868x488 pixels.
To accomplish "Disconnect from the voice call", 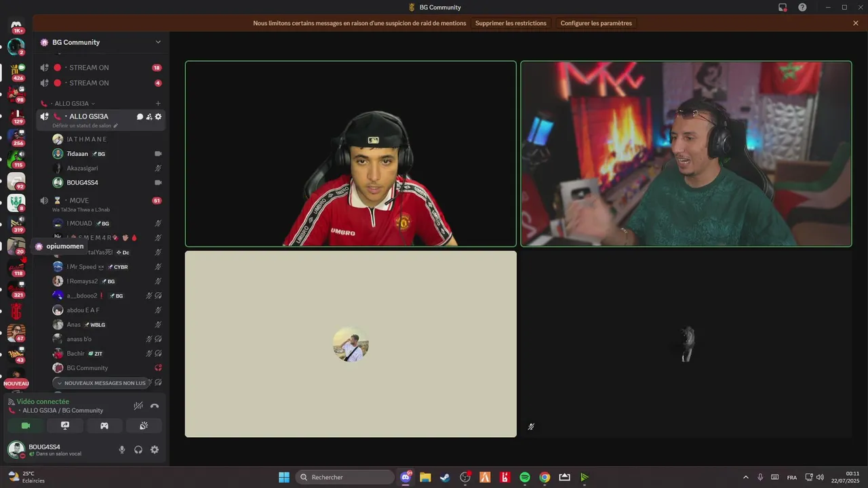I will click(155, 406).
